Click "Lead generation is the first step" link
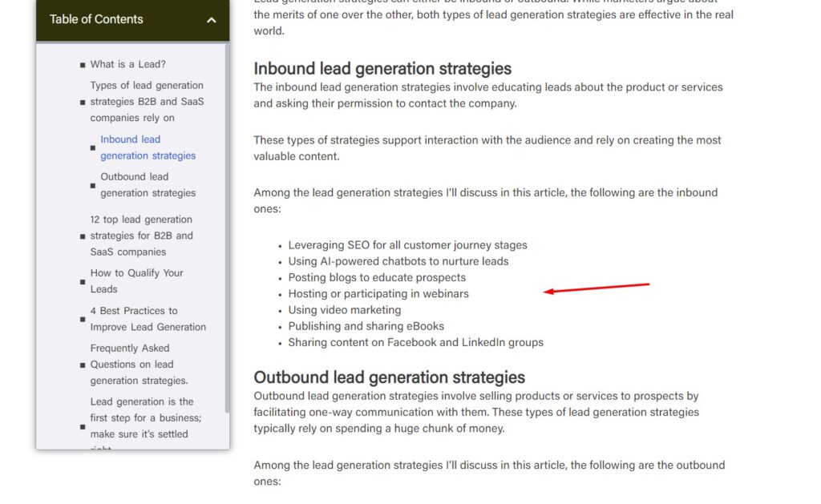The width and height of the screenshot is (821, 504). click(141, 417)
